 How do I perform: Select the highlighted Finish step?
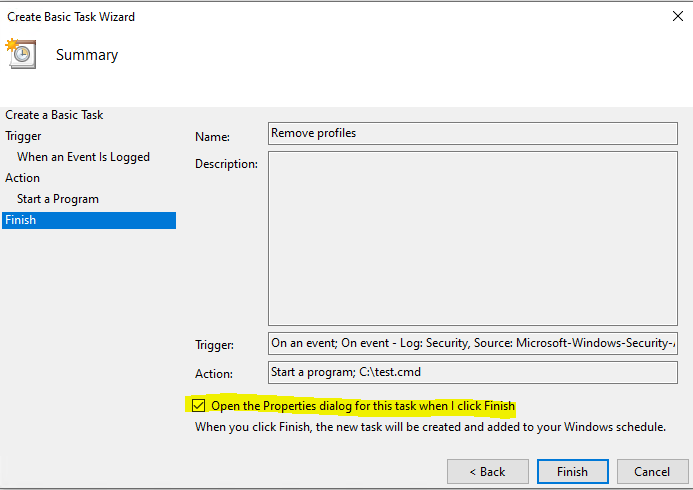(x=89, y=220)
